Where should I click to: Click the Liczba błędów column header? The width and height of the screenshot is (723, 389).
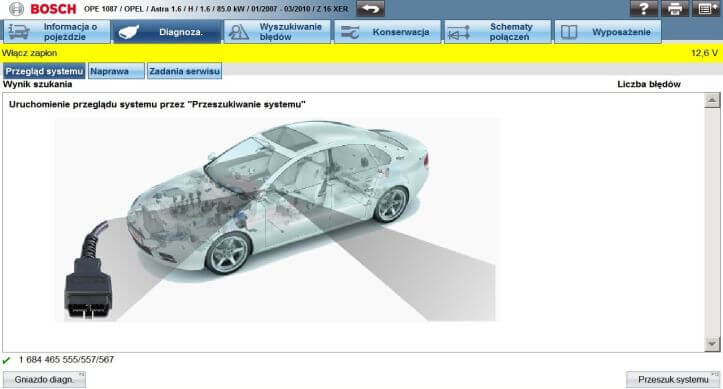tap(649, 84)
